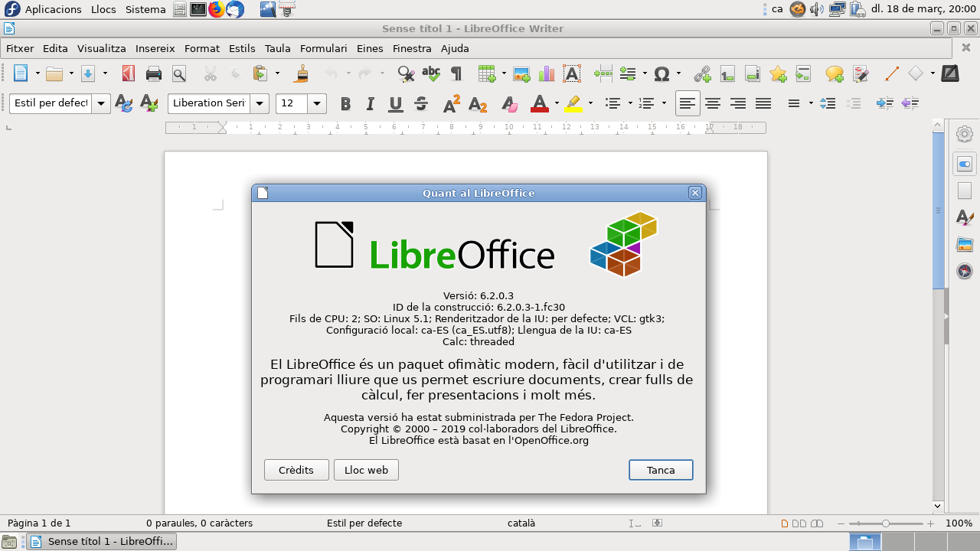The height and width of the screenshot is (551, 980).
Task: Insert a footnote
Action: [727, 74]
